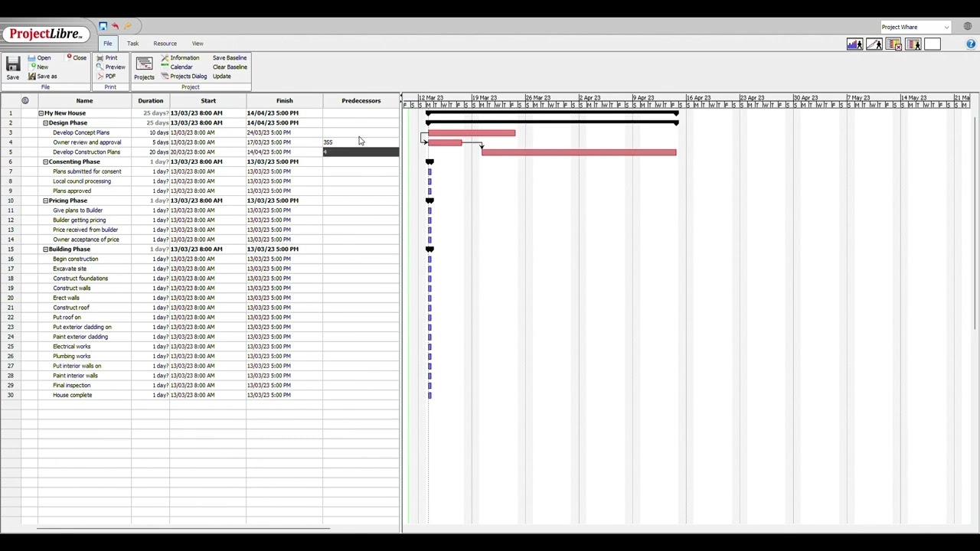The image size is (980, 551).
Task: Collapse the Design Phase group
Action: pos(45,123)
